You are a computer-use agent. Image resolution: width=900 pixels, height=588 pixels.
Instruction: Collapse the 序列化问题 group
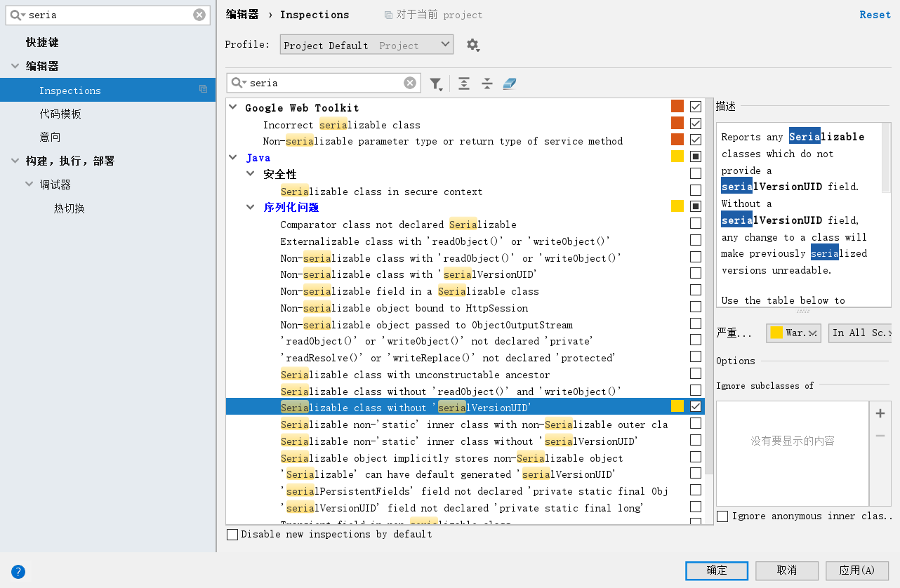tap(251, 207)
